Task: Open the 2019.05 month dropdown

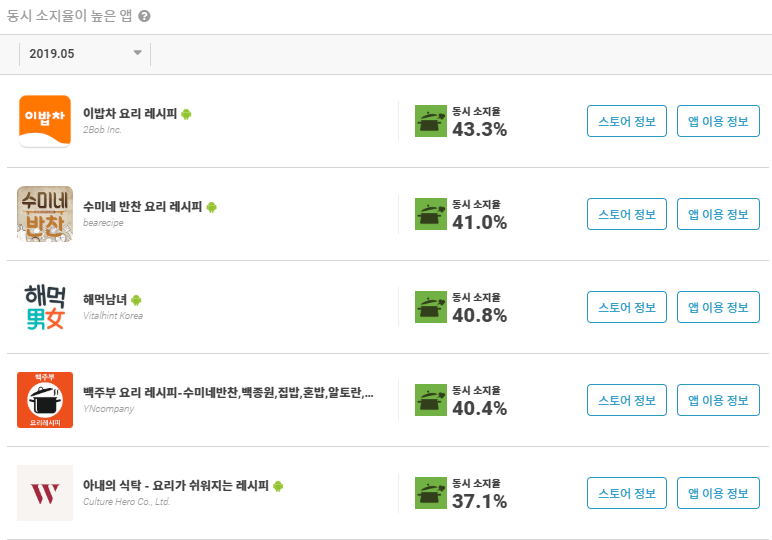Action: pos(85,54)
